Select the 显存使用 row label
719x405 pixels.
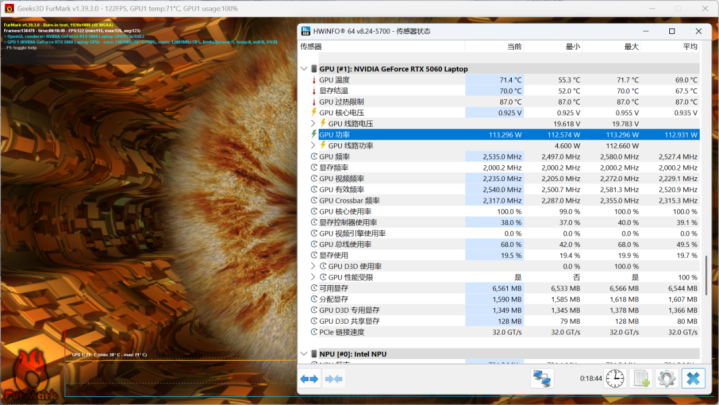coord(333,255)
